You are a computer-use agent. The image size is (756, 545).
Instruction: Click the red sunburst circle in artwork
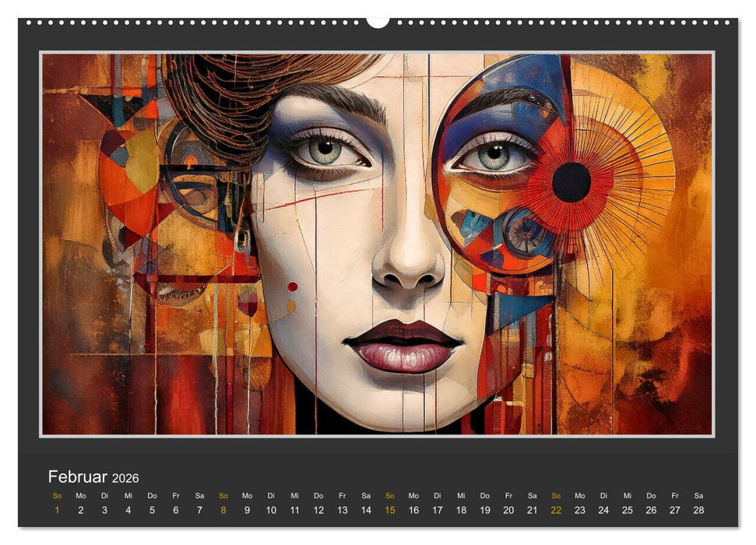(571, 182)
